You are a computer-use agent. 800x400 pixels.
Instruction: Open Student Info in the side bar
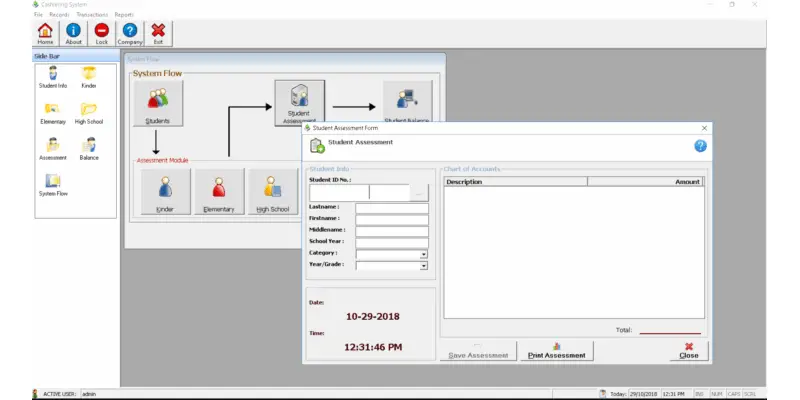tap(53, 78)
